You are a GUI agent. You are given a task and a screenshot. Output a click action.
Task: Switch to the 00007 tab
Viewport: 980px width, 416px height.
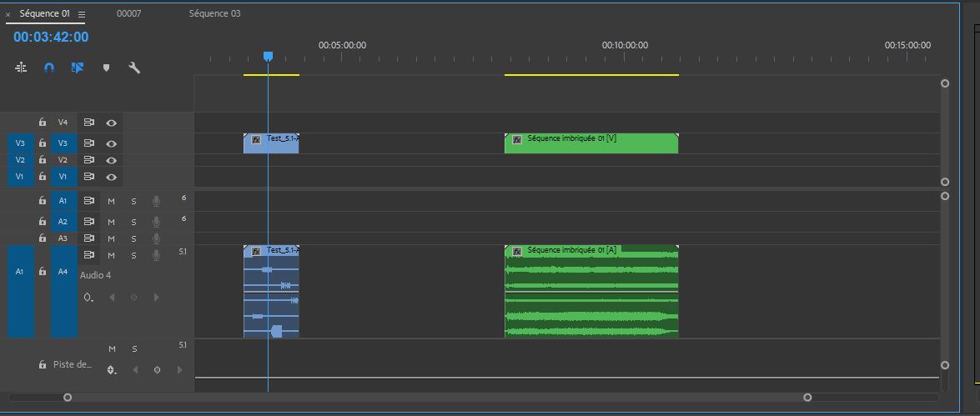click(x=128, y=13)
